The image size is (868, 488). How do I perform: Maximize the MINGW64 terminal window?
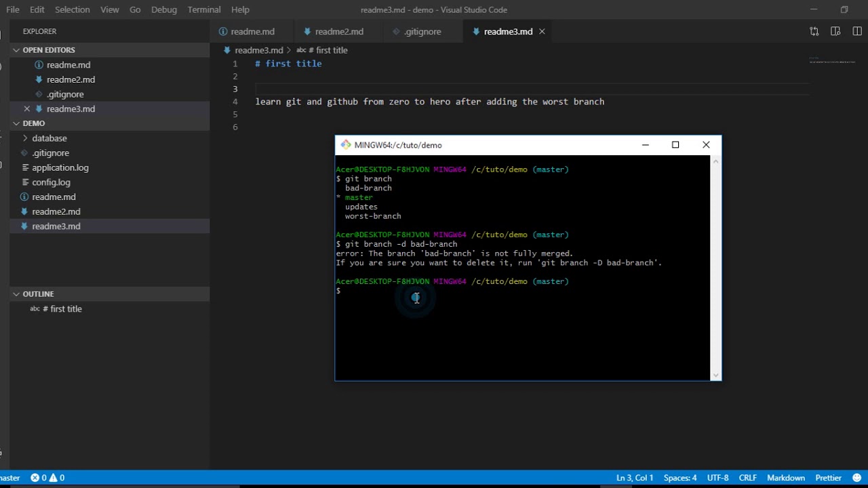[x=675, y=145]
